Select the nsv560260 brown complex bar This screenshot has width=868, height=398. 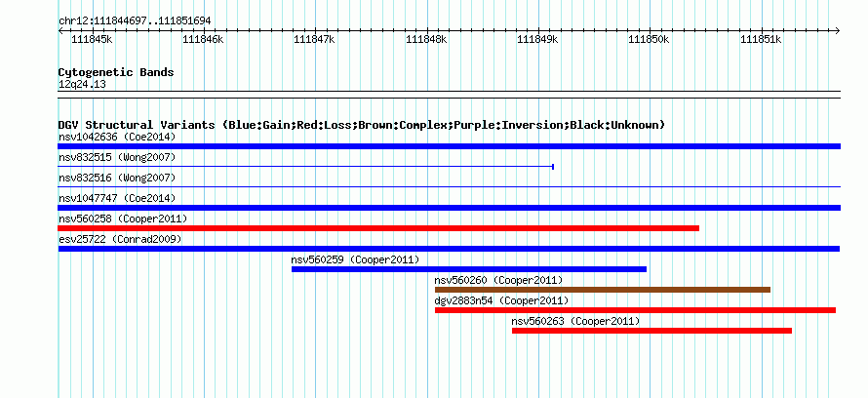pyautogui.click(x=603, y=290)
